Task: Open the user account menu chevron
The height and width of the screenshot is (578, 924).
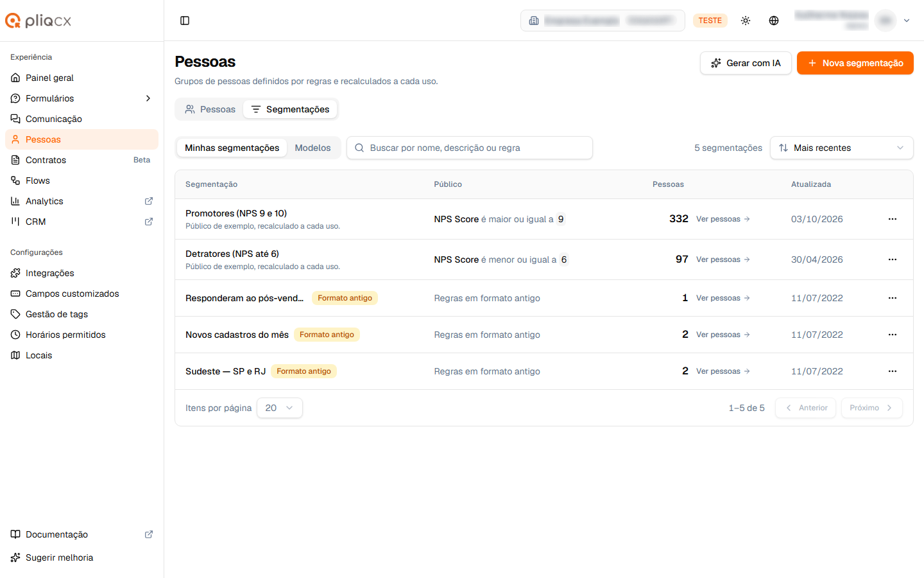Action: tap(907, 21)
